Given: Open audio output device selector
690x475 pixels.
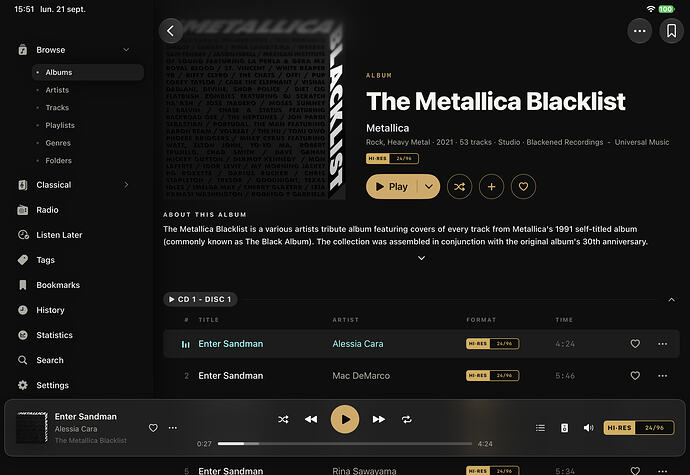Looking at the screenshot, I should pos(564,428).
